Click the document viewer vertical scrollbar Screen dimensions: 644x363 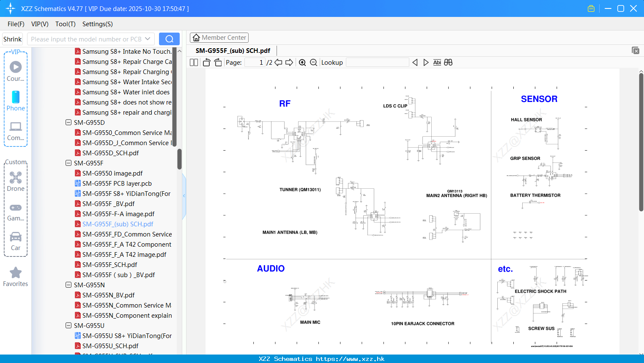pos(641,141)
